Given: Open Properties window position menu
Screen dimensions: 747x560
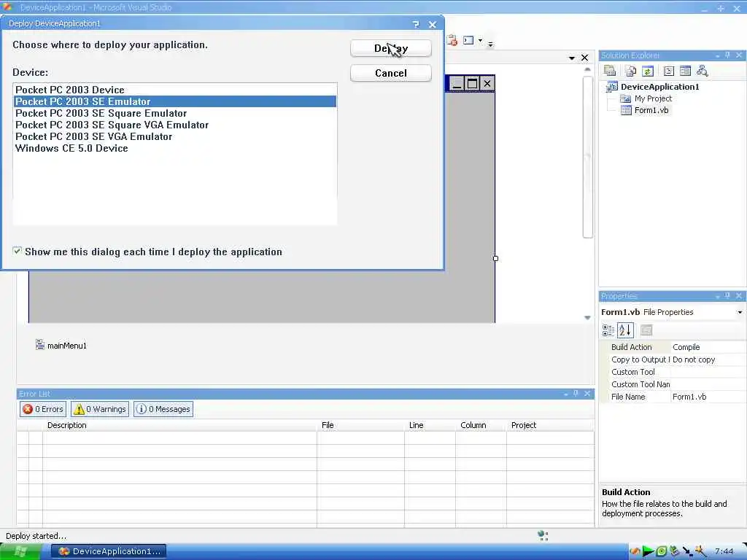Looking at the screenshot, I should pos(718,296).
